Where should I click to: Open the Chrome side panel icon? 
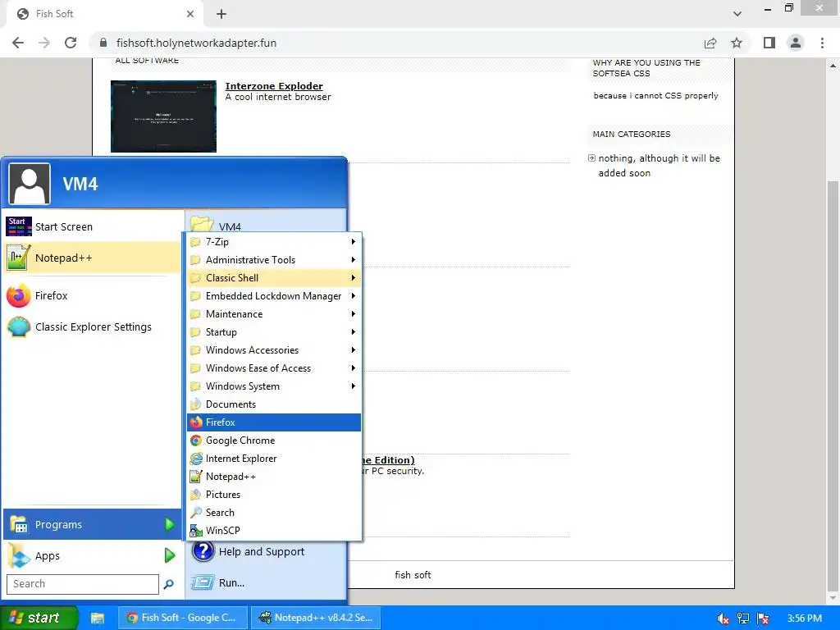point(769,43)
